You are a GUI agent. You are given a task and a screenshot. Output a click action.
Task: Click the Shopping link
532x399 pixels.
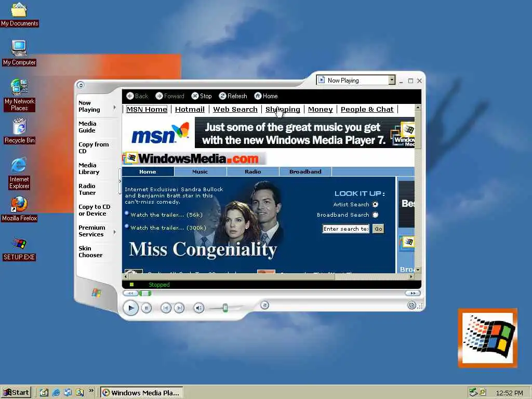283,109
